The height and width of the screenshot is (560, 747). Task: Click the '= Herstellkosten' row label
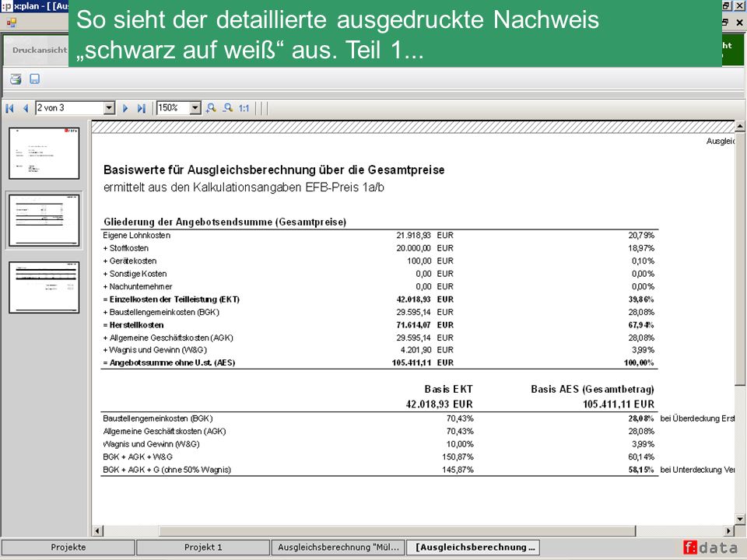[133, 325]
